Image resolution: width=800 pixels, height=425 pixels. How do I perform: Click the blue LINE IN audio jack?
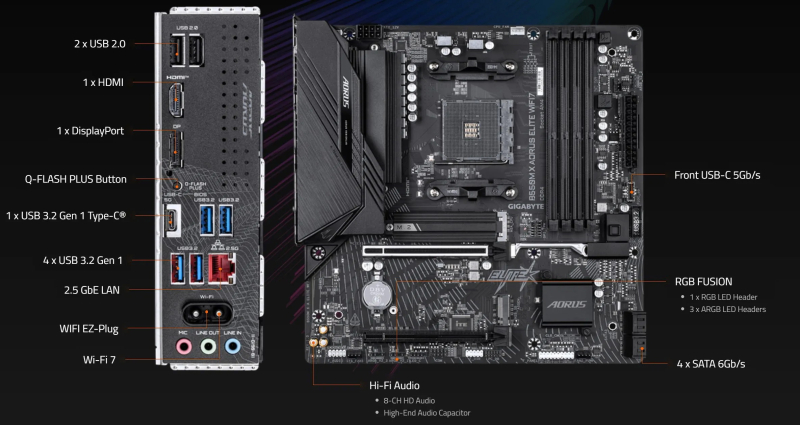point(232,347)
